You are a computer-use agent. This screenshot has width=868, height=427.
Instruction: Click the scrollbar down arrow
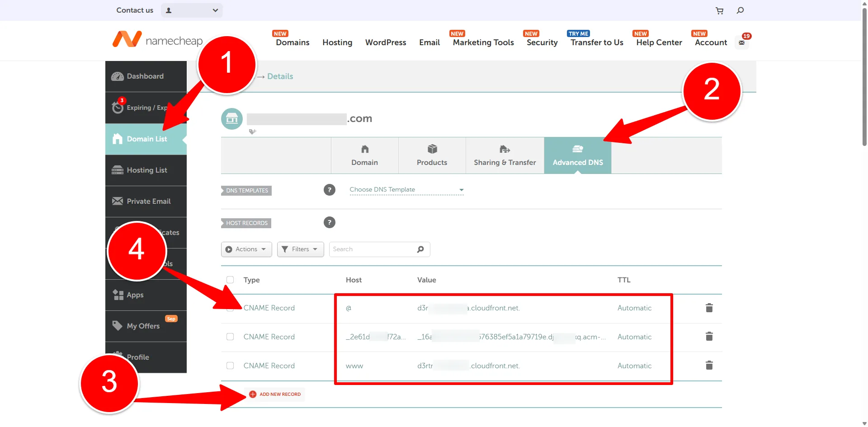(x=864, y=423)
